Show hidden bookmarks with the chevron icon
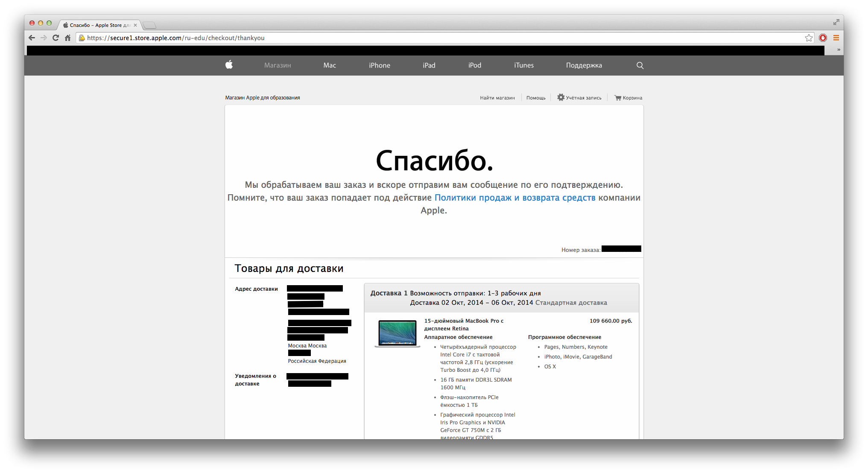 839,50
